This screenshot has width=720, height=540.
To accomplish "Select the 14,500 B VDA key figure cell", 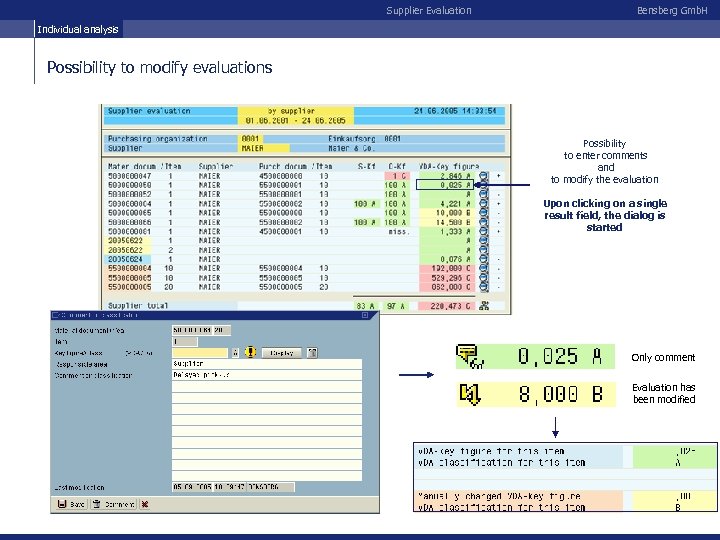I will [446, 222].
